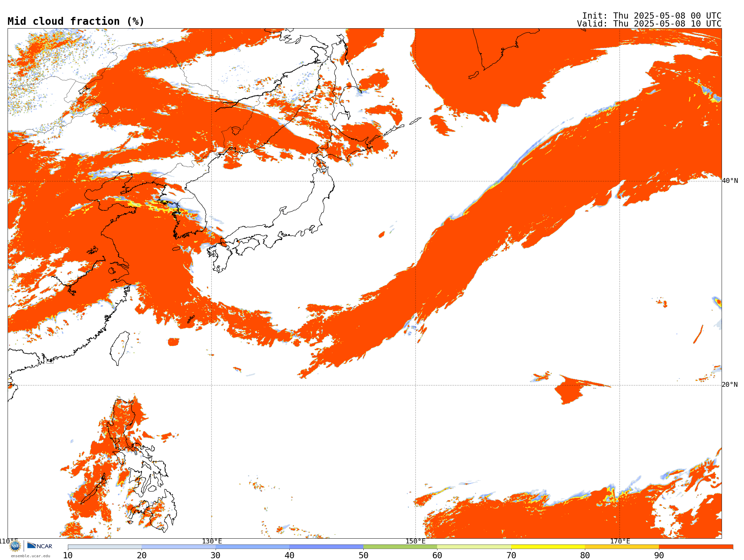Pick the 30-40 blue colorbar segment

coord(252,547)
